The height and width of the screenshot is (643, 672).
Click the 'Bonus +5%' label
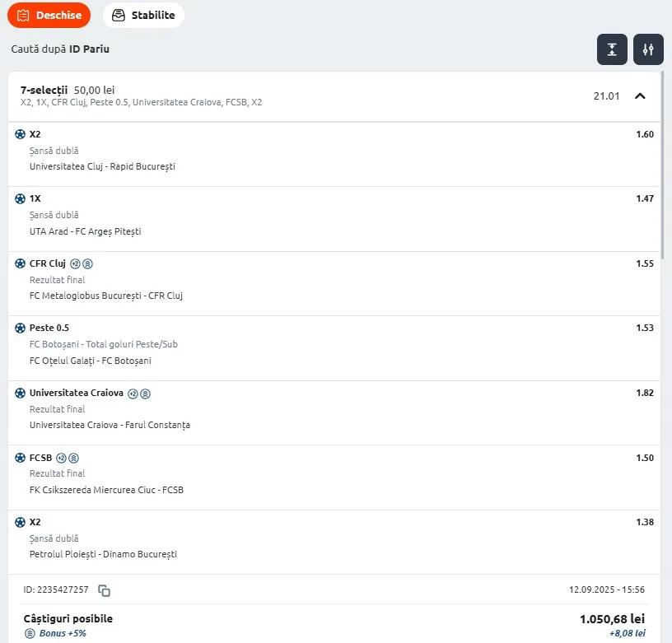coord(63,633)
